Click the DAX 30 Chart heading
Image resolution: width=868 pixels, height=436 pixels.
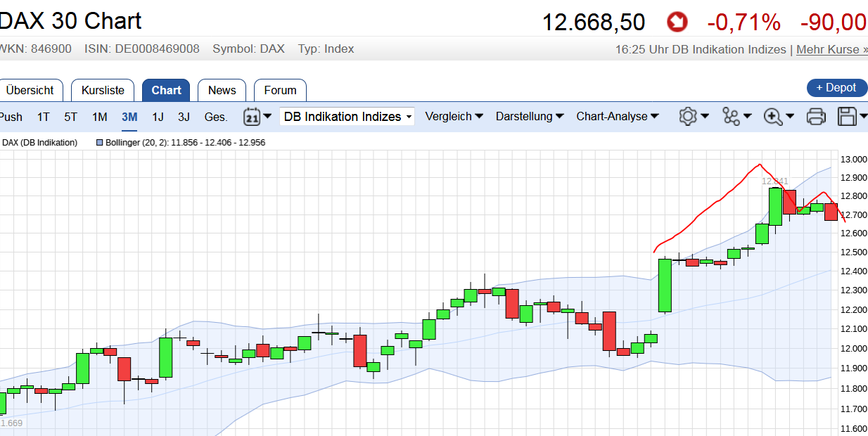click(70, 21)
